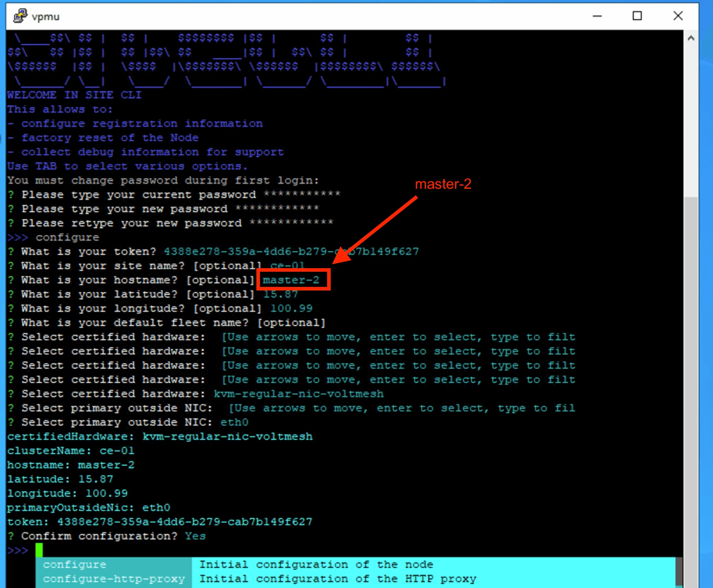Click the 'Initial configuration of the HTTP proxy' description

pyautogui.click(x=337, y=579)
